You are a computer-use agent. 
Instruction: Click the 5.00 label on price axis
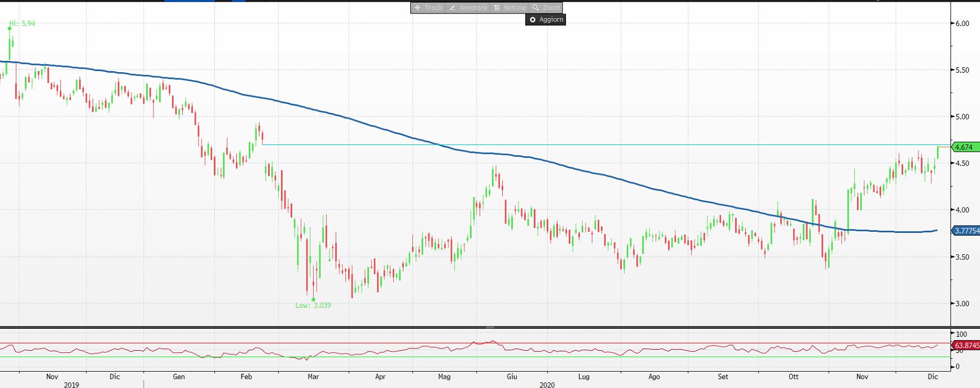tap(962, 117)
